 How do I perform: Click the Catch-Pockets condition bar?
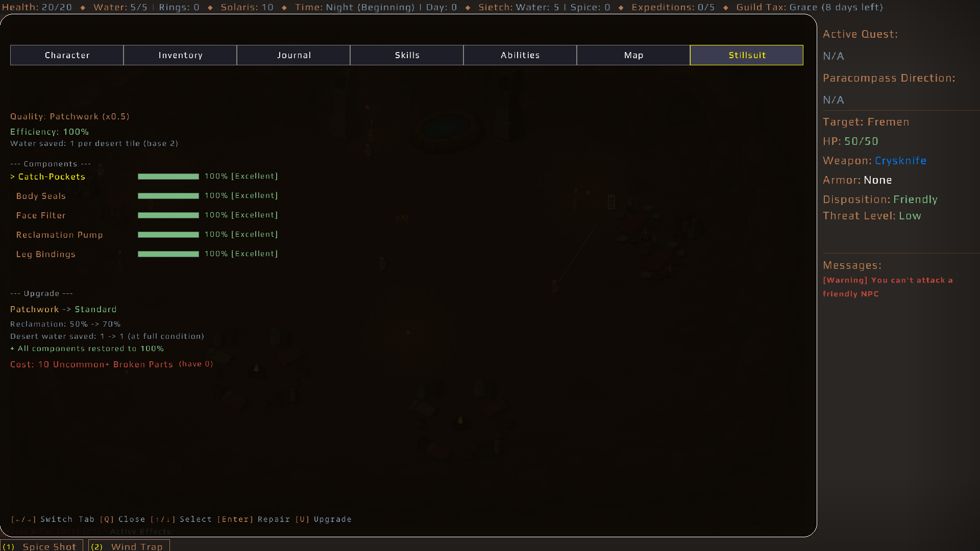click(x=168, y=177)
